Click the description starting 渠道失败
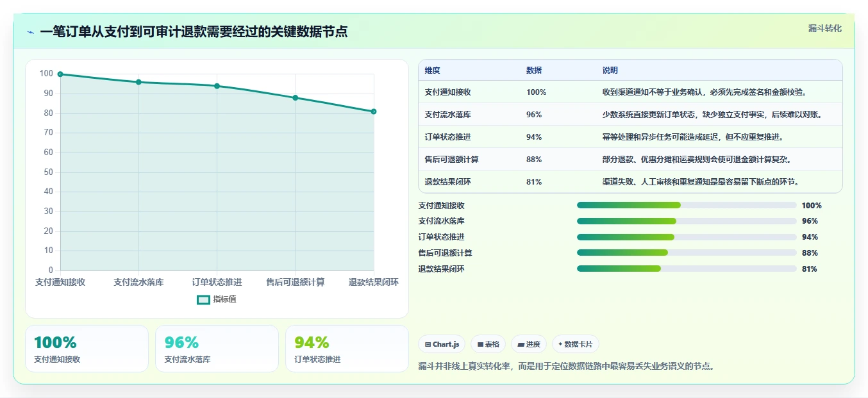 tap(701, 182)
